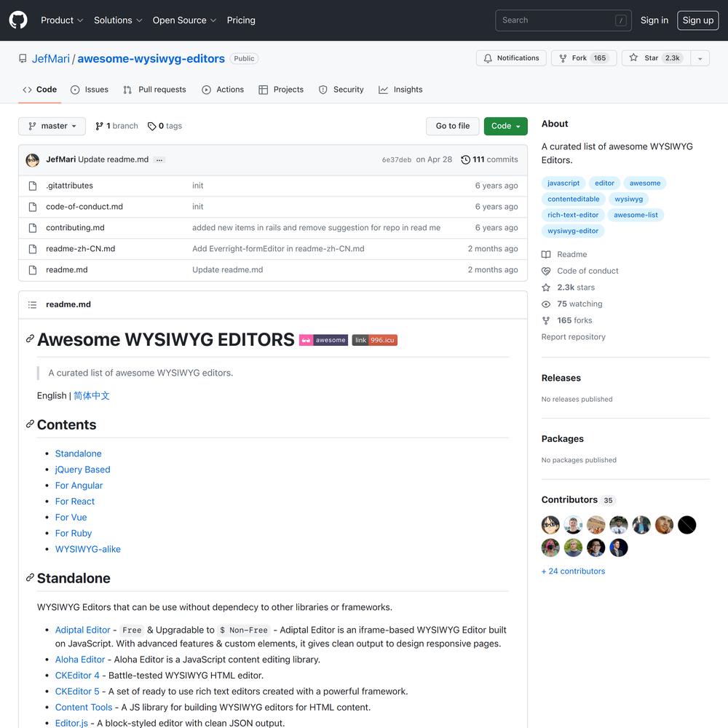Expand commit message ellipsis button

pos(159,159)
